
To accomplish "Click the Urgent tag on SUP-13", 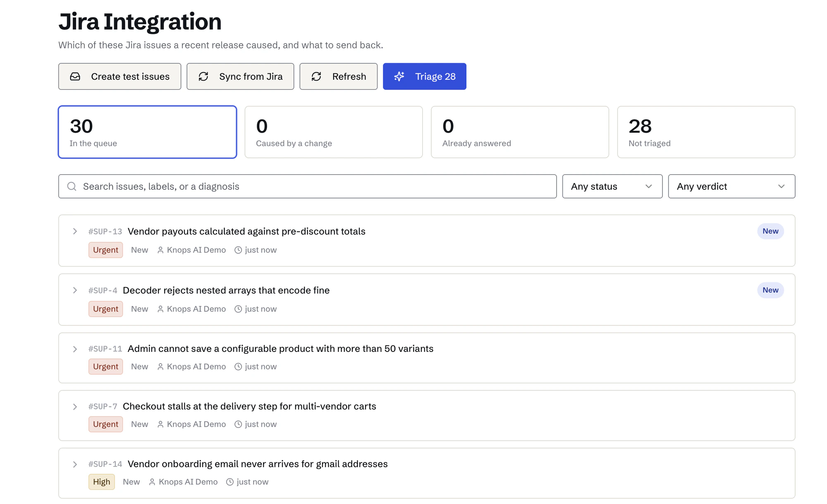I will 105,250.
